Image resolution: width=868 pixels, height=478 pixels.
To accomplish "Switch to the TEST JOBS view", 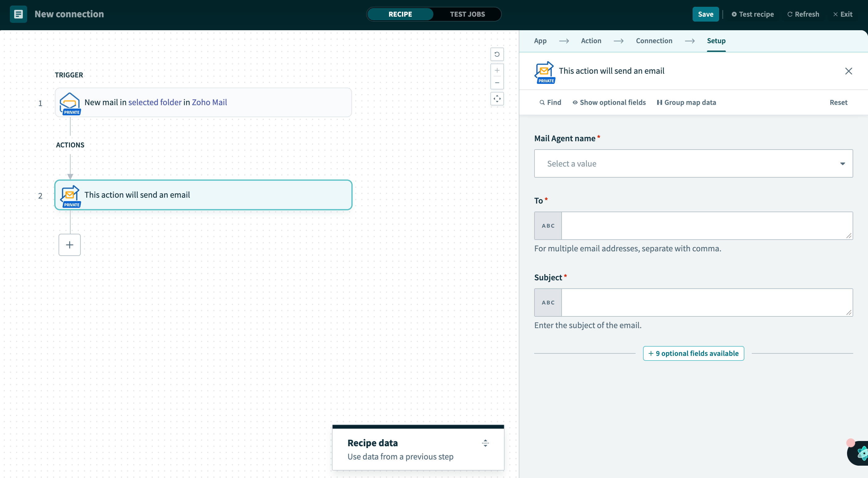I will (467, 14).
